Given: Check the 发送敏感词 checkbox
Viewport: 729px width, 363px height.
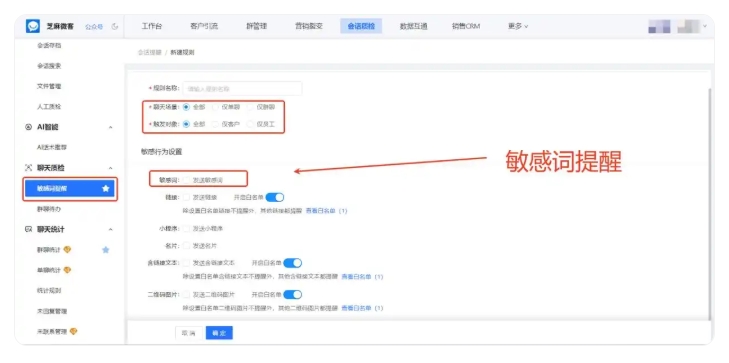Looking at the screenshot, I should click(x=186, y=179).
